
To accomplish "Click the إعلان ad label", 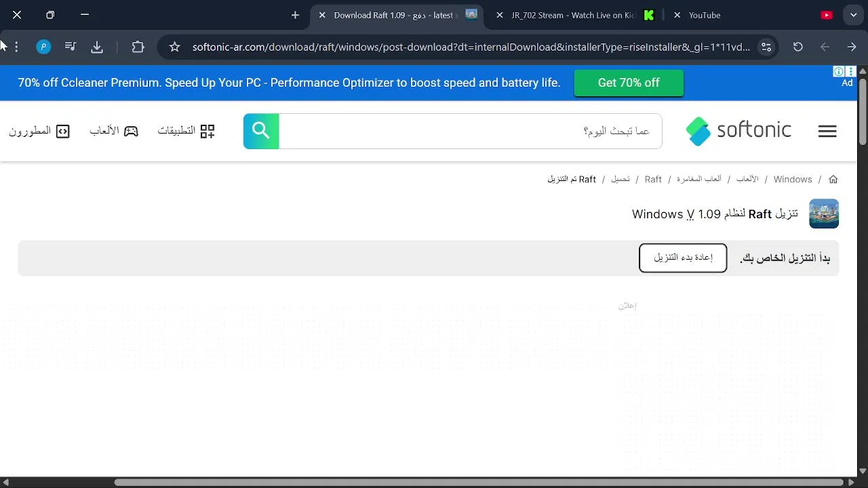I will [x=627, y=306].
